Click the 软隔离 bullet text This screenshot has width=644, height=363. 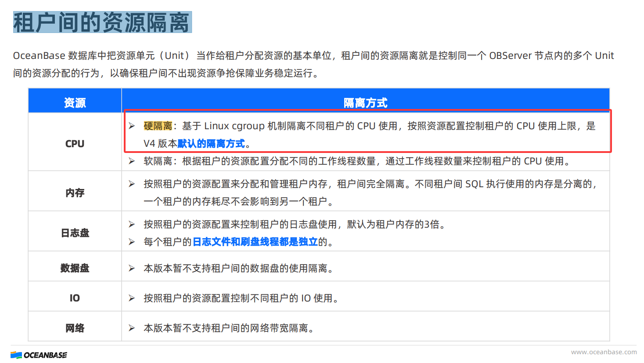[358, 161]
